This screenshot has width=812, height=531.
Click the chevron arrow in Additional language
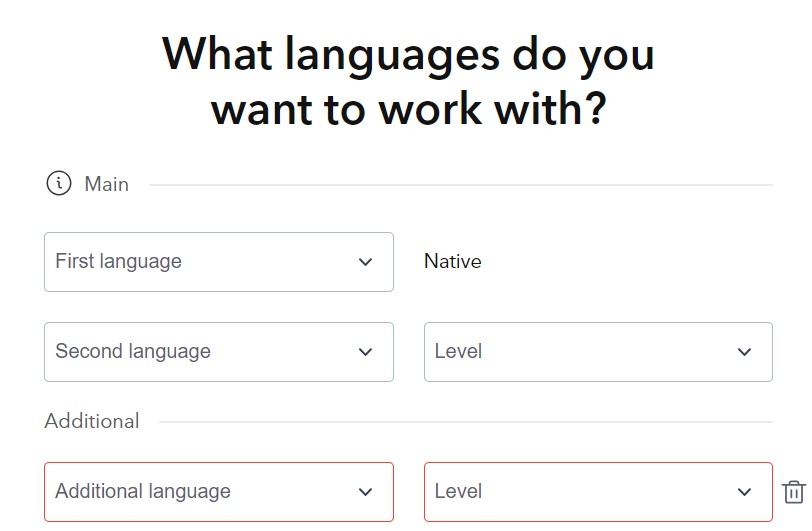pyautogui.click(x=365, y=492)
